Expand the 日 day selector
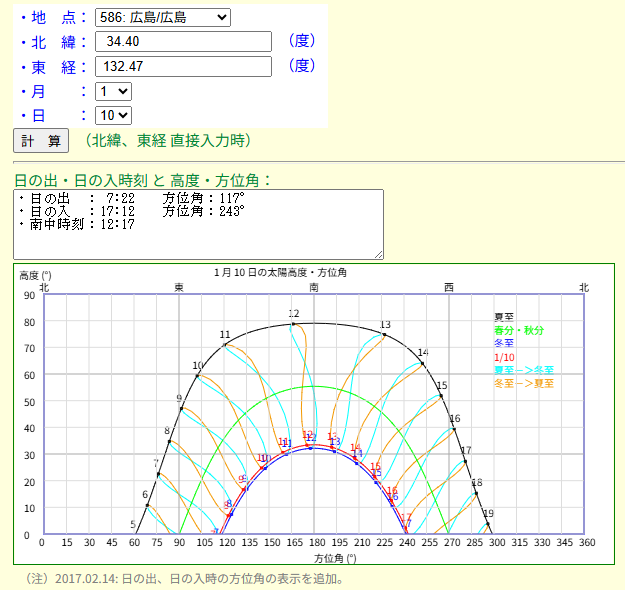Screen dimensions: 625x590 [x=112, y=115]
